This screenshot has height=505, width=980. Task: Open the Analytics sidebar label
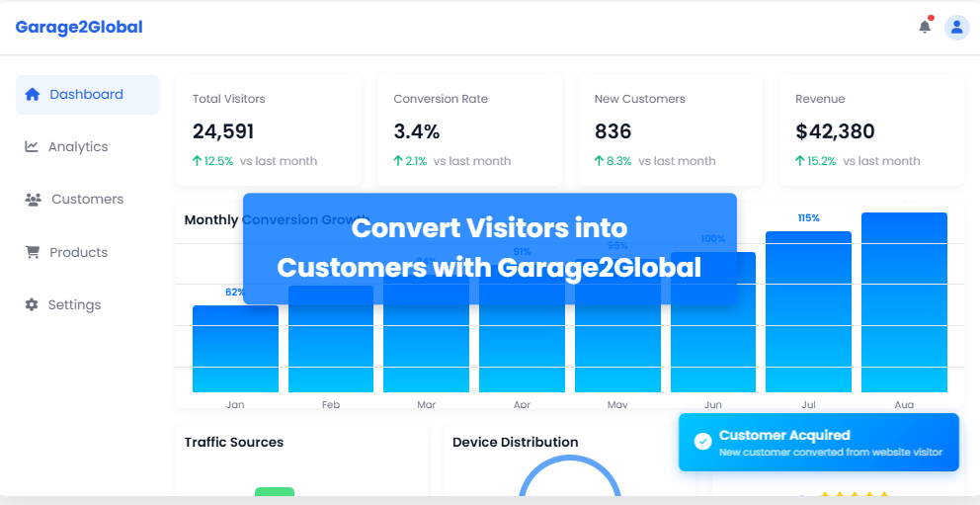(x=78, y=147)
